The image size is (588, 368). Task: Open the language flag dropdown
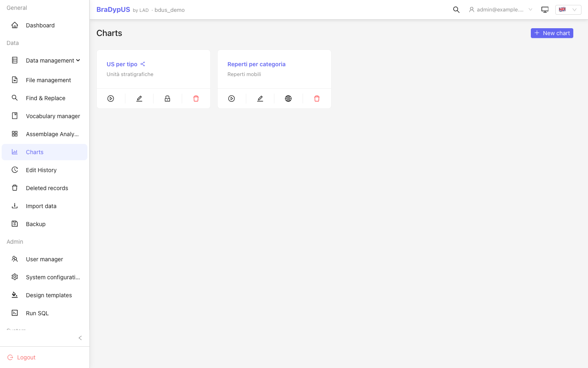[x=568, y=10]
